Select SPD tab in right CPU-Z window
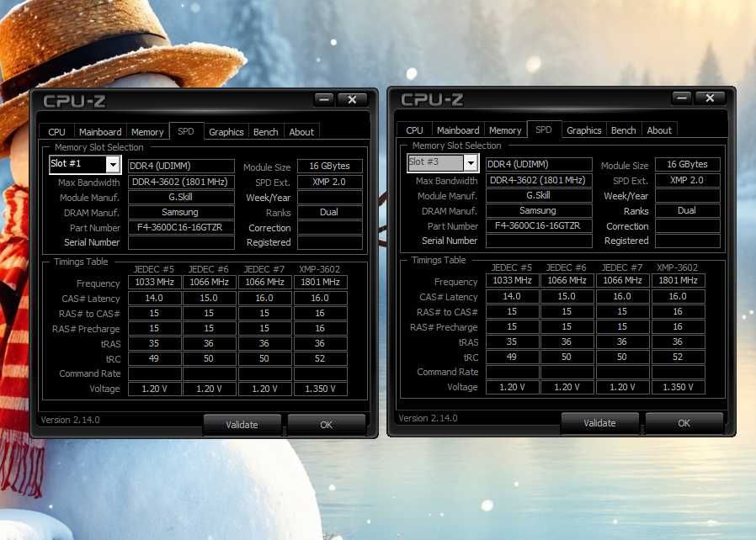The image size is (756, 540). coord(544,129)
